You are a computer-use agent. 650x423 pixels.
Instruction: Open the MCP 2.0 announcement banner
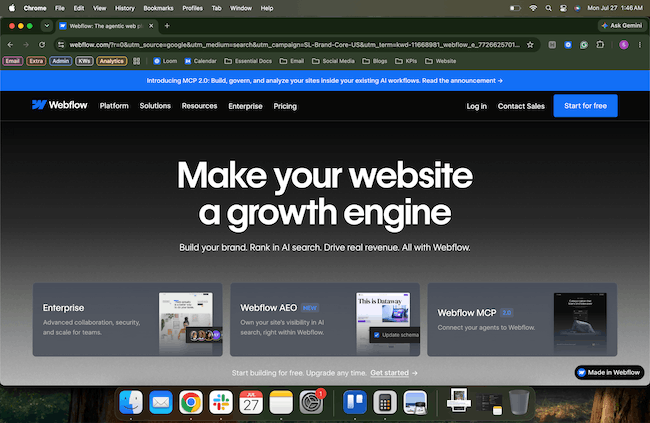[x=325, y=80]
